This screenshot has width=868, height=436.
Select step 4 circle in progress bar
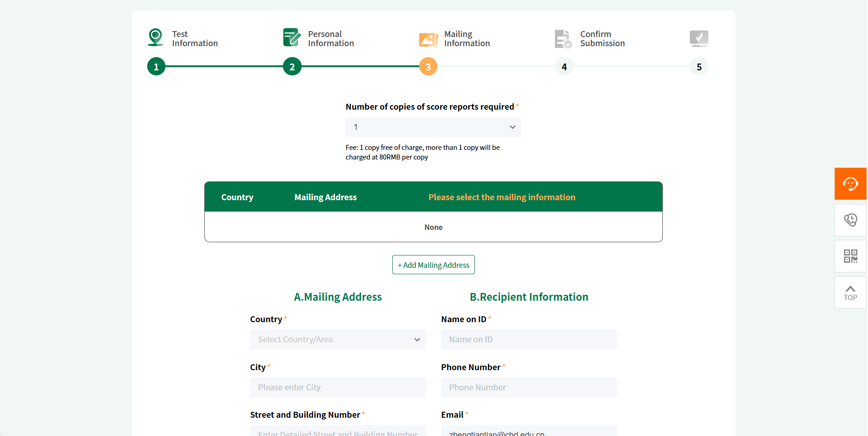pos(564,67)
